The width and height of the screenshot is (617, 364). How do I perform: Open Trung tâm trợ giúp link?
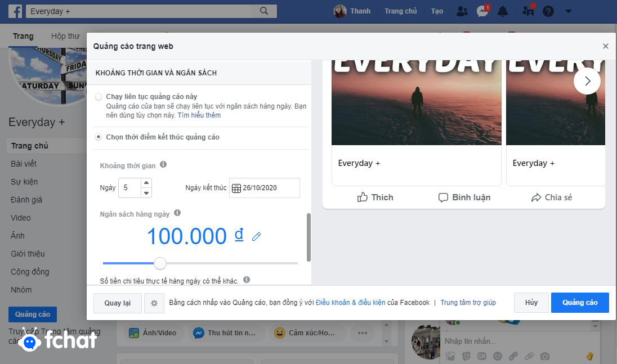click(x=468, y=303)
